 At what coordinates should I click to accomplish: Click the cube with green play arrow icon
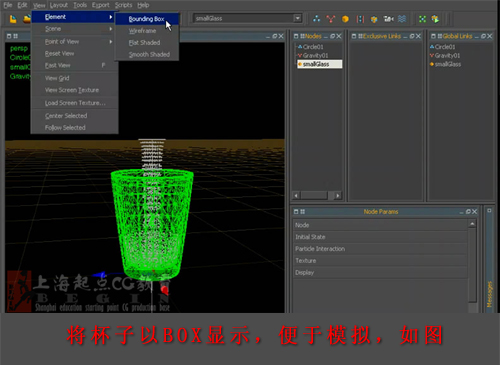pos(435,19)
